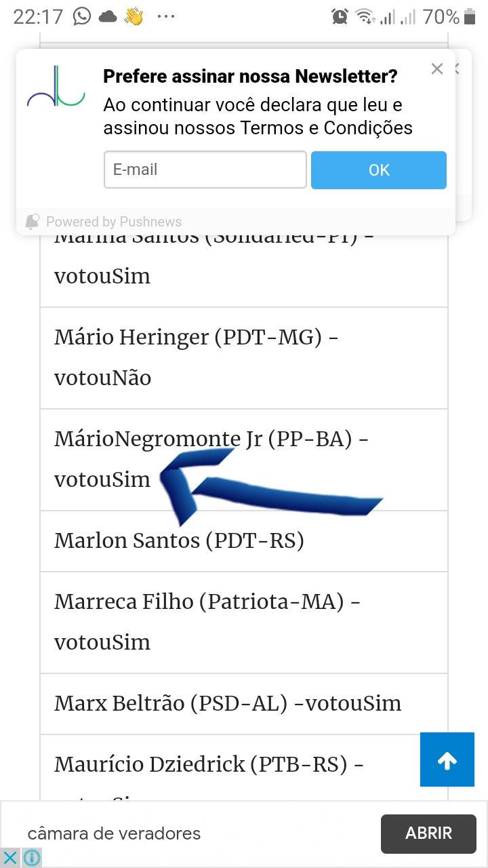Image resolution: width=488 pixels, height=868 pixels.
Task: Tap the E-mail input field
Action: point(205,170)
